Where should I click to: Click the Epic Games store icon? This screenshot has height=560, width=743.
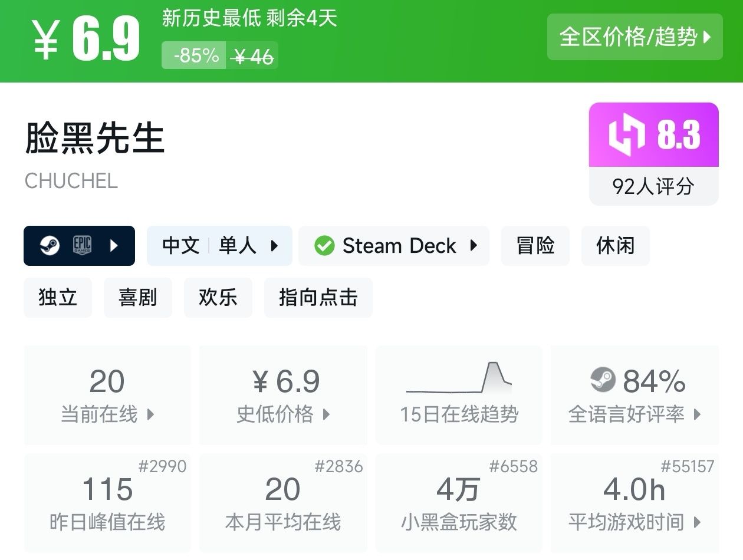[82, 245]
